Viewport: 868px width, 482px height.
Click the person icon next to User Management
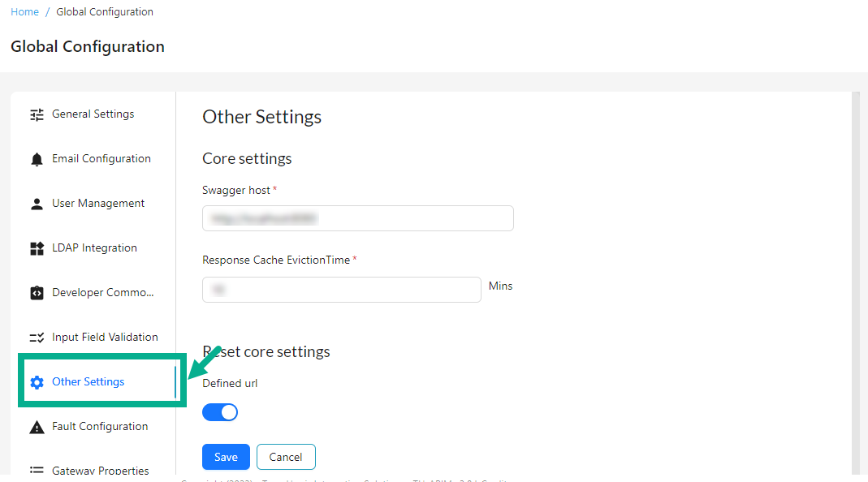[x=36, y=203]
